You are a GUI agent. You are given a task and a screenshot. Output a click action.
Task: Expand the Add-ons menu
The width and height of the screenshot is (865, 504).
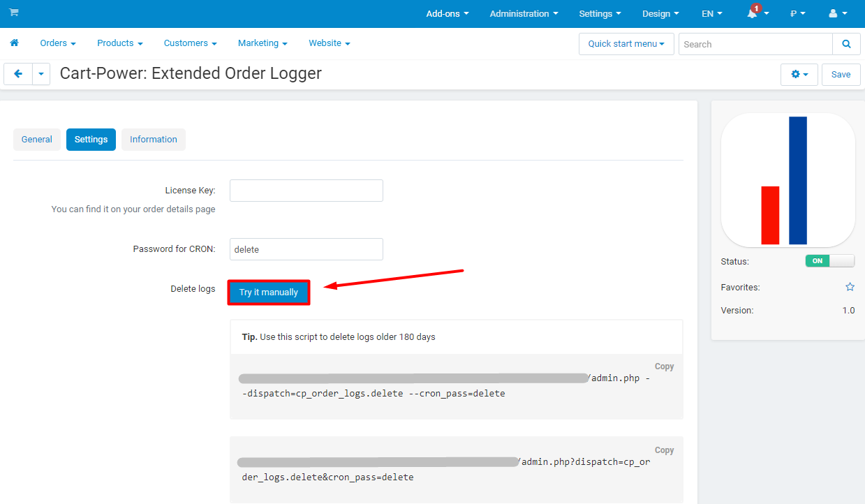pyautogui.click(x=448, y=14)
